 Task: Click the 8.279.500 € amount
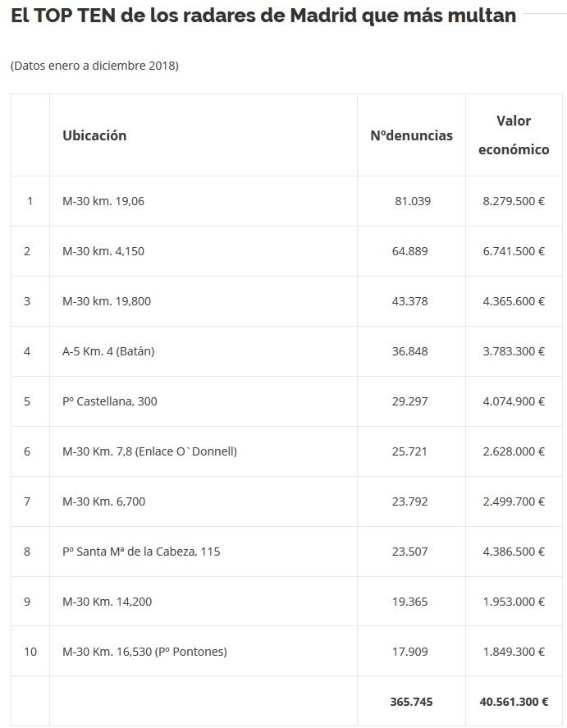514,201
